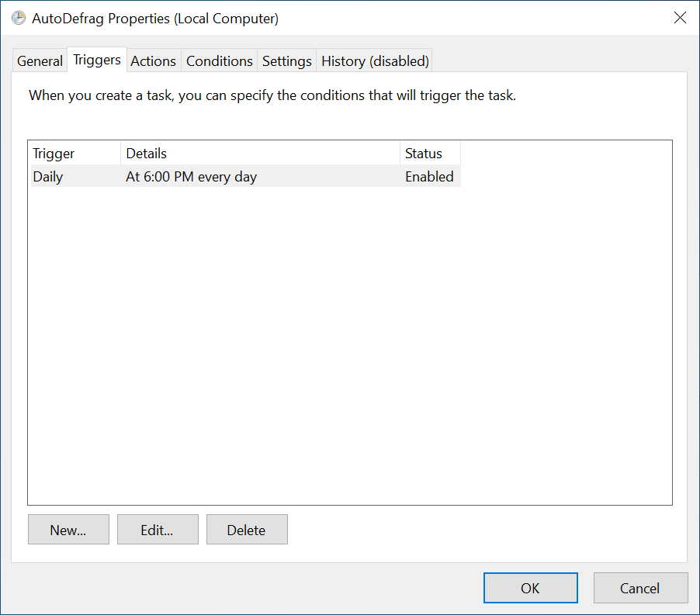Confirm changes with OK

click(x=530, y=589)
